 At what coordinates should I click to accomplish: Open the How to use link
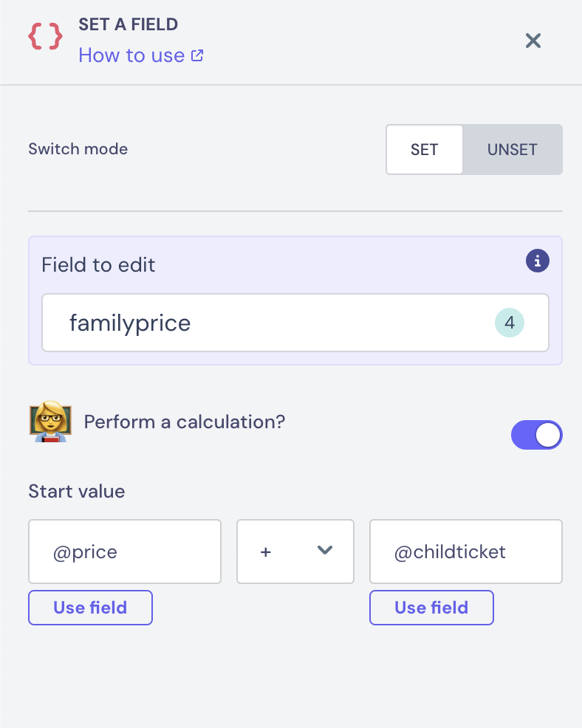click(131, 55)
